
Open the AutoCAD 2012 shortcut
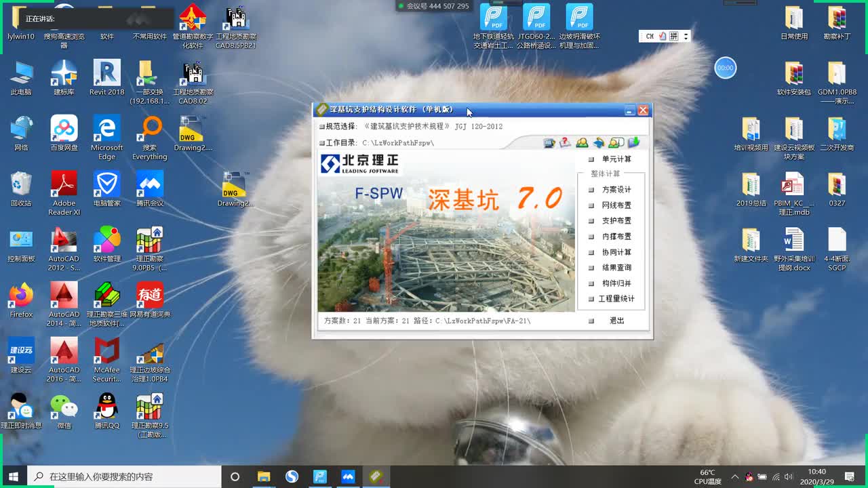coord(64,249)
